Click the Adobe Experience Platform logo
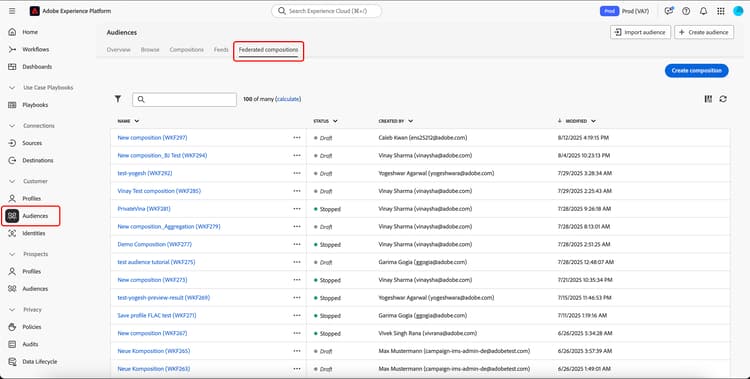Viewport: 750px width, 379px height. point(34,11)
